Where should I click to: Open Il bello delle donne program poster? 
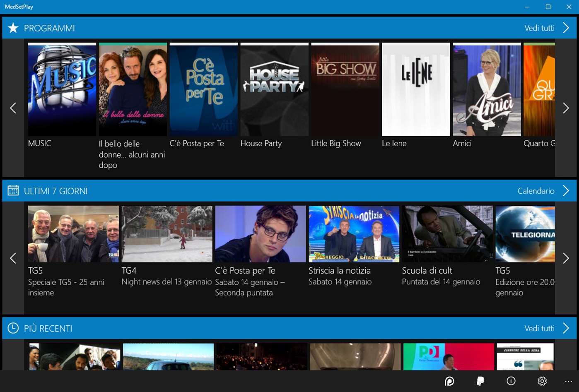[133, 89]
